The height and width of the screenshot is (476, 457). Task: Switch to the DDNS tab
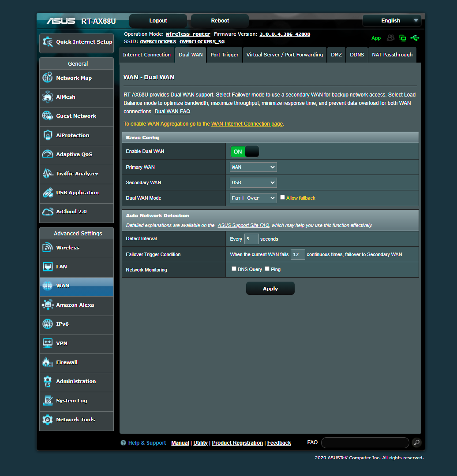(357, 55)
